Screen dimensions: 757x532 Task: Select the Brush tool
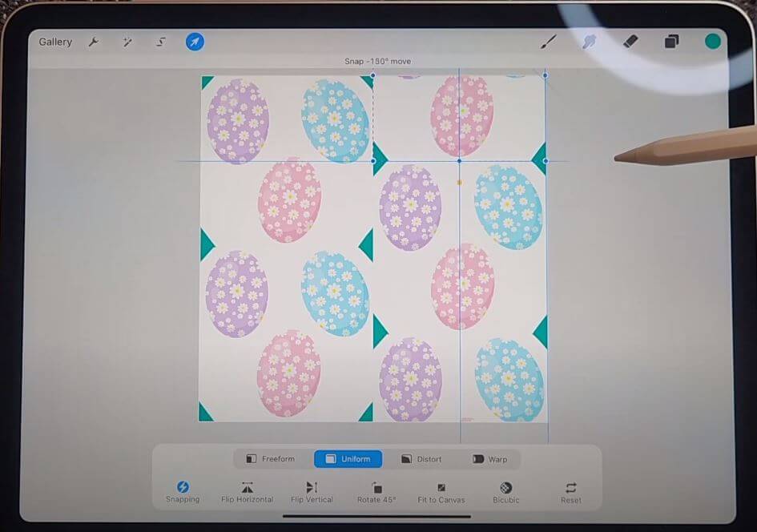(x=548, y=42)
